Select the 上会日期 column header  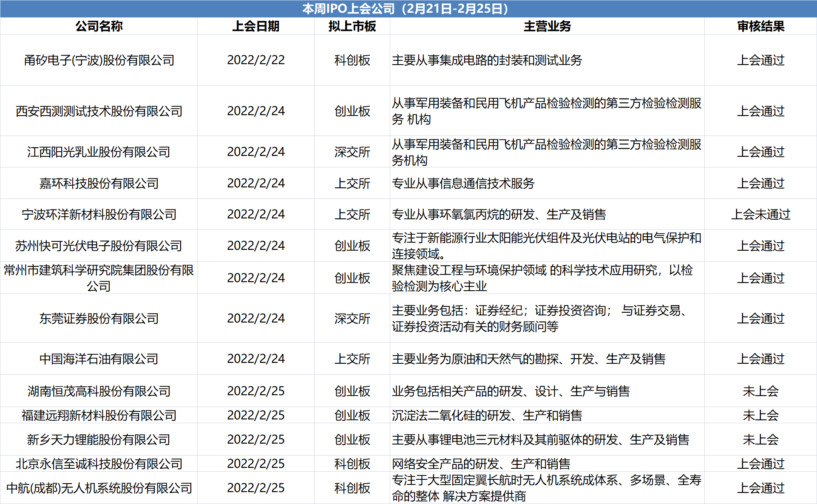coord(255,26)
